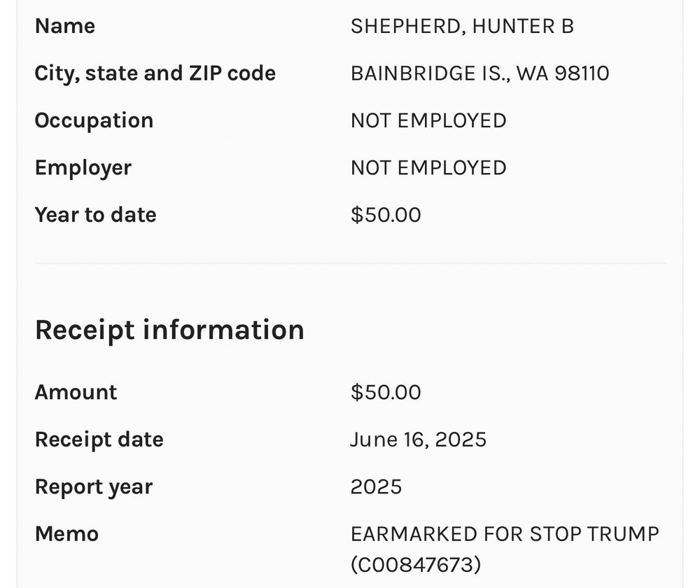Click the "Name" field label
Image resolution: width=700 pixels, height=588 pixels.
coord(65,27)
